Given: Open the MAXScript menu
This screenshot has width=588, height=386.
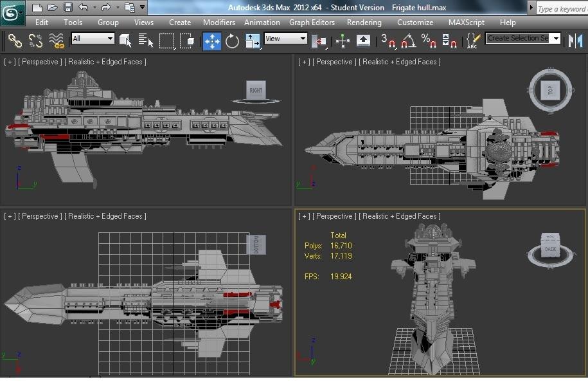Looking at the screenshot, I should (x=467, y=22).
